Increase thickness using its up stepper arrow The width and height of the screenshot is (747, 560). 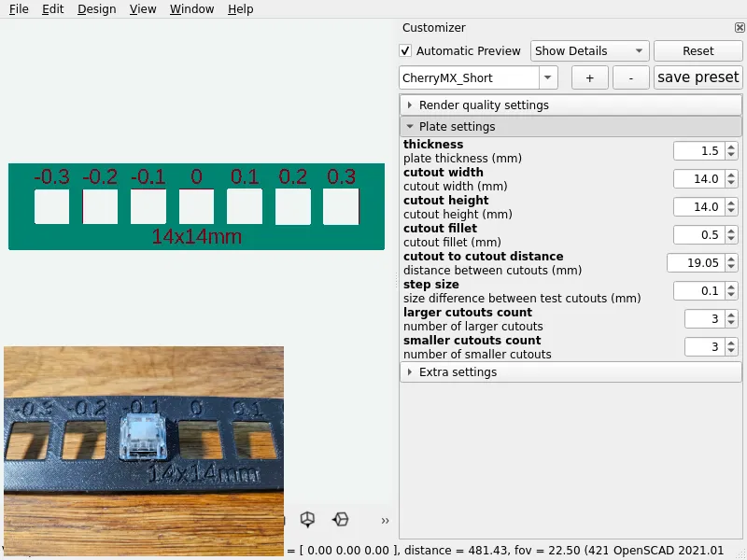point(730,146)
